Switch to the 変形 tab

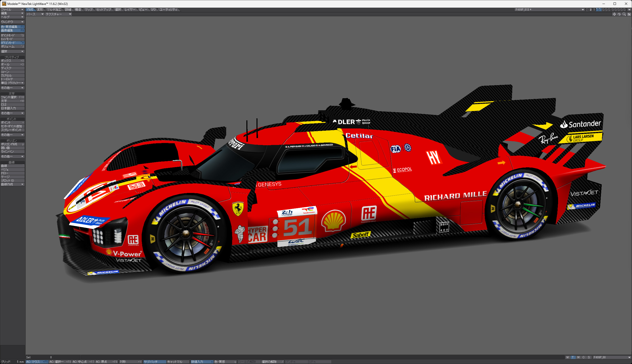point(40,10)
